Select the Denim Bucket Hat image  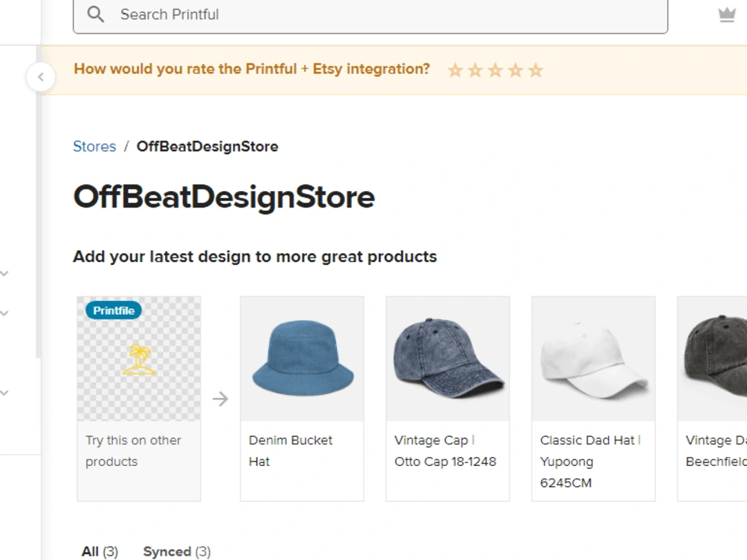(x=302, y=358)
